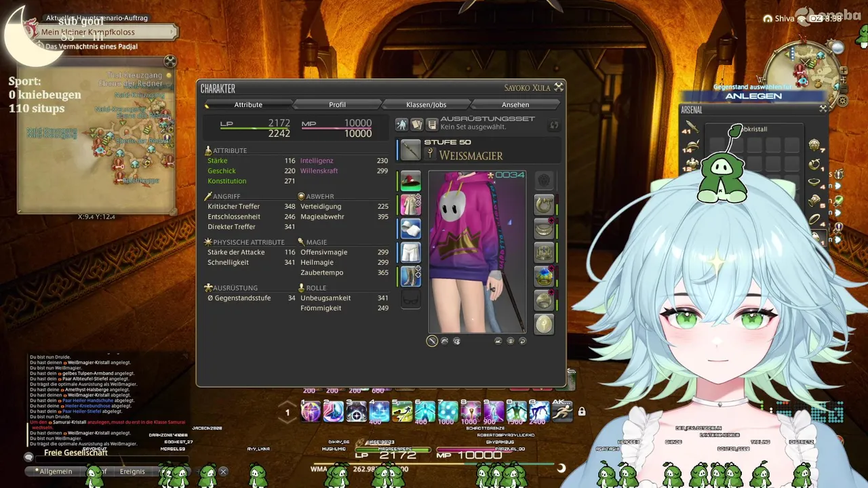Viewport: 868px width, 488px height.
Task: Select the earrings equipment slot
Action: point(544,205)
